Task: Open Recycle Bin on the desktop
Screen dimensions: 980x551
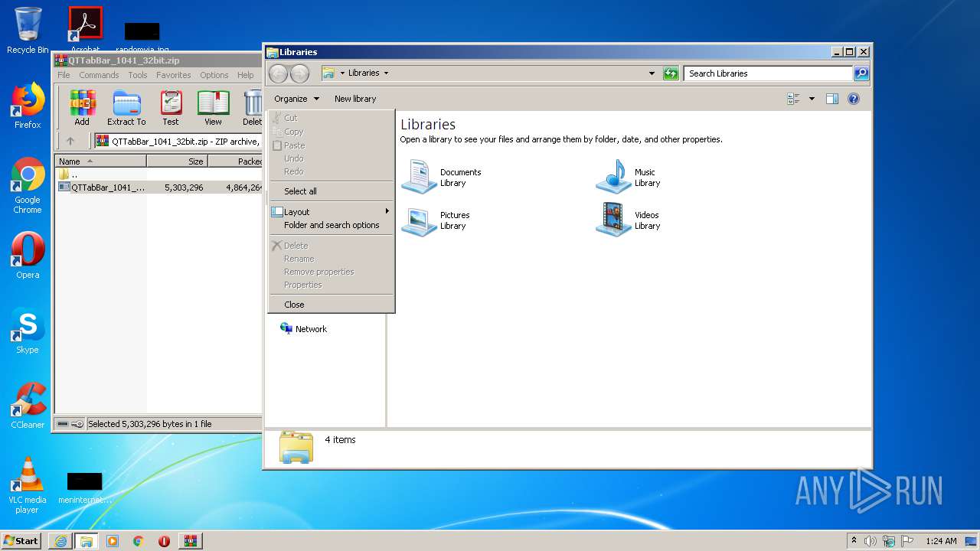Action: click(28, 31)
